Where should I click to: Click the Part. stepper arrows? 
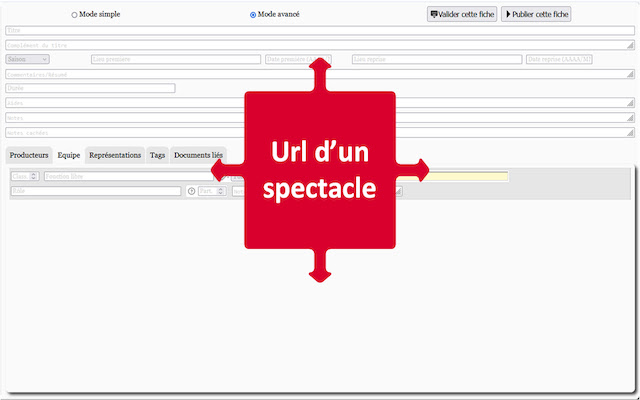point(221,191)
